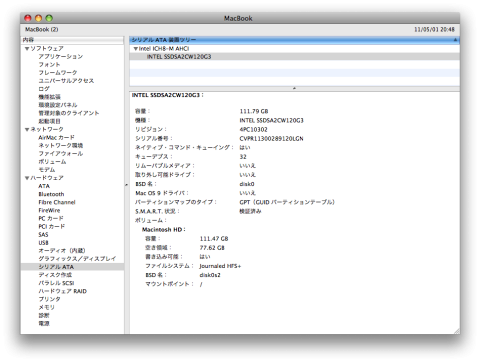Show FireWire information

tap(49, 210)
